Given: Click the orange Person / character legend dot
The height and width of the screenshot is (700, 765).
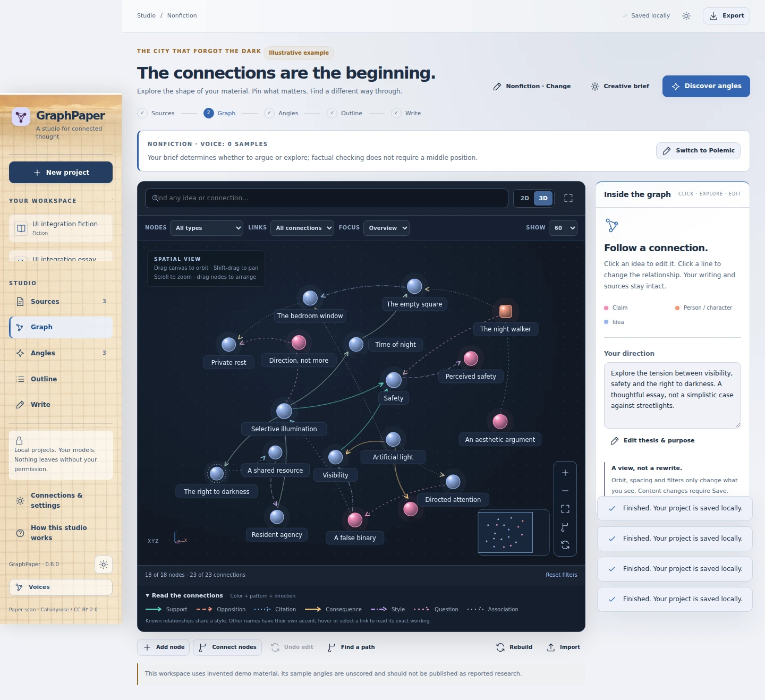Looking at the screenshot, I should [x=677, y=308].
